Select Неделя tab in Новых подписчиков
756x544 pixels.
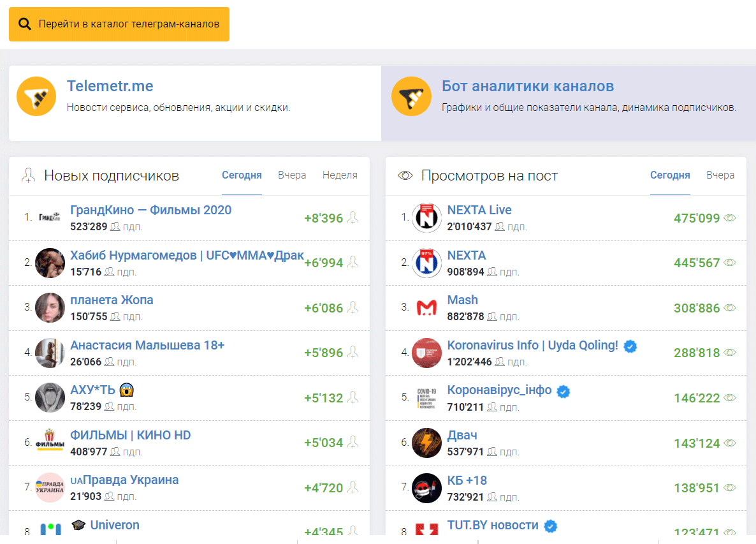(340, 175)
